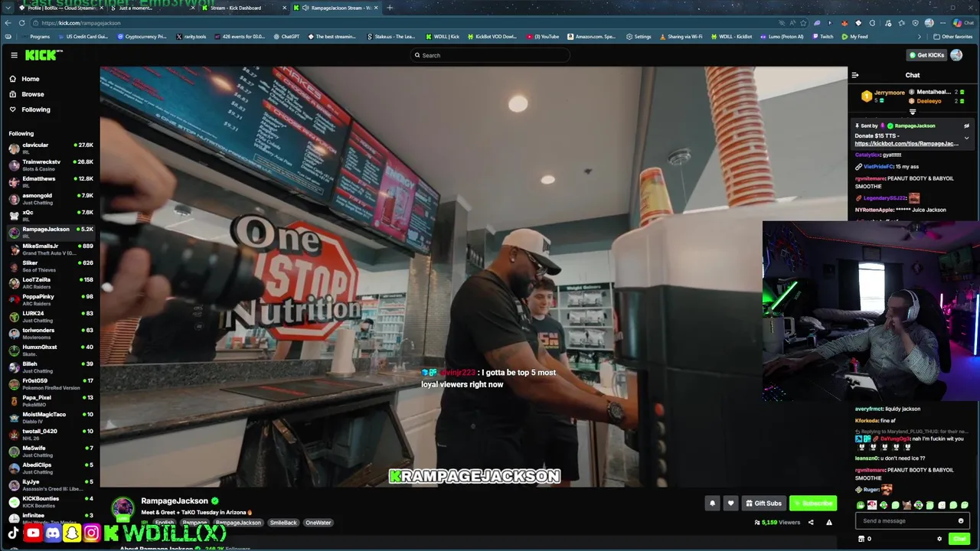Click the browser address bar URL

tap(80, 23)
